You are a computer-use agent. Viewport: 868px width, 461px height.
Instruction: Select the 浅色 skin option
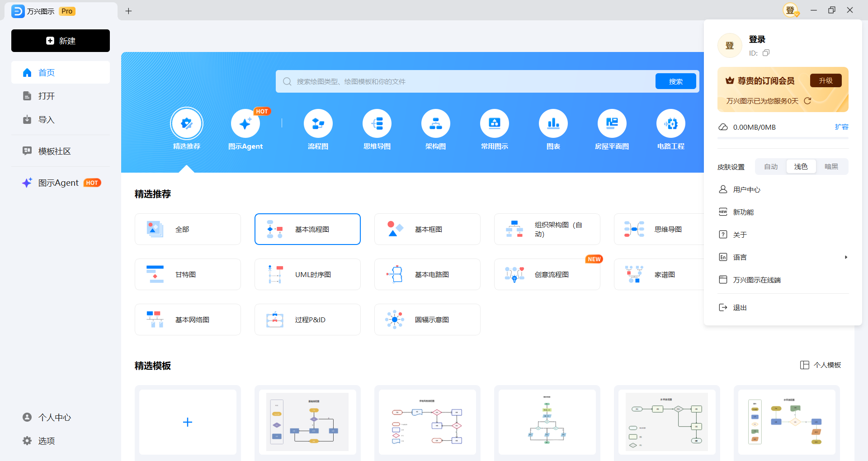point(801,166)
